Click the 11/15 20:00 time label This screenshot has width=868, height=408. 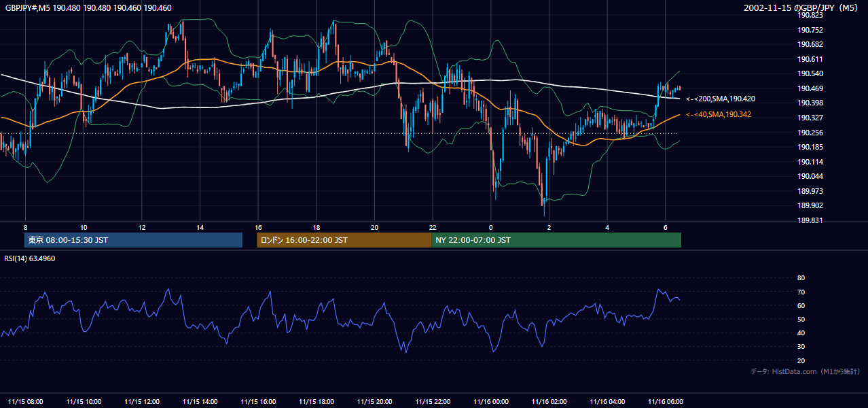tap(375, 401)
